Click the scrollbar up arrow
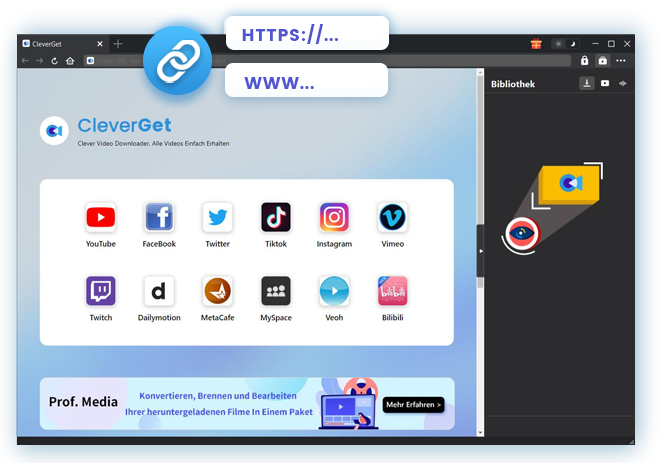 [480, 73]
